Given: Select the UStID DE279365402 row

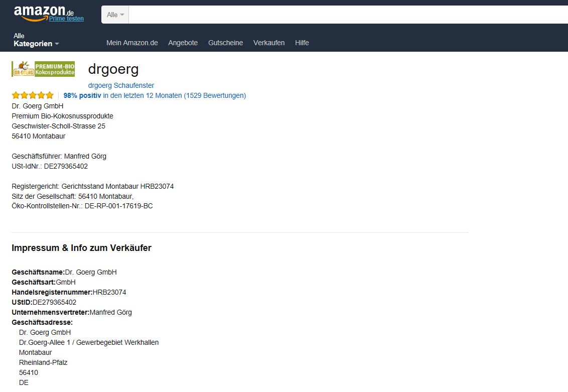Looking at the screenshot, I should tap(44, 302).
